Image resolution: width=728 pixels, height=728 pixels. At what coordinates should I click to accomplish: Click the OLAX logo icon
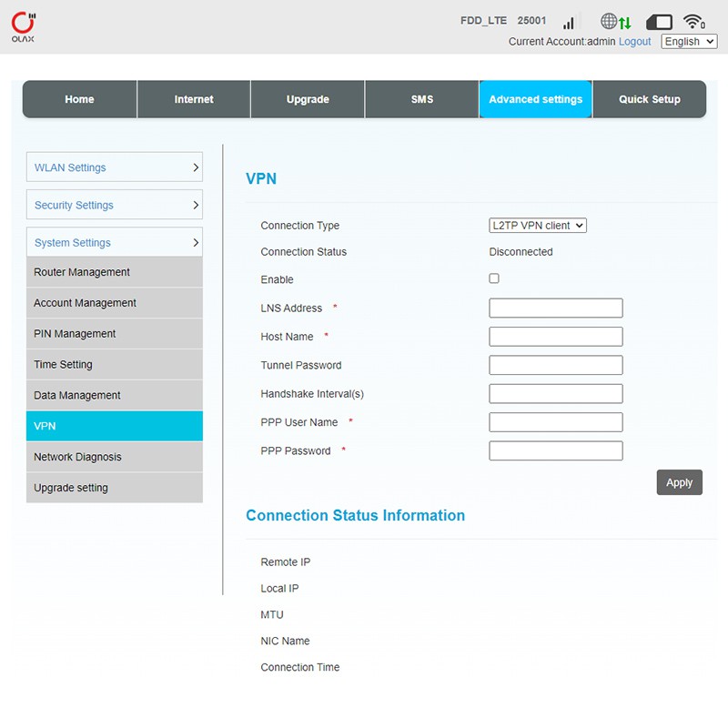(23, 26)
